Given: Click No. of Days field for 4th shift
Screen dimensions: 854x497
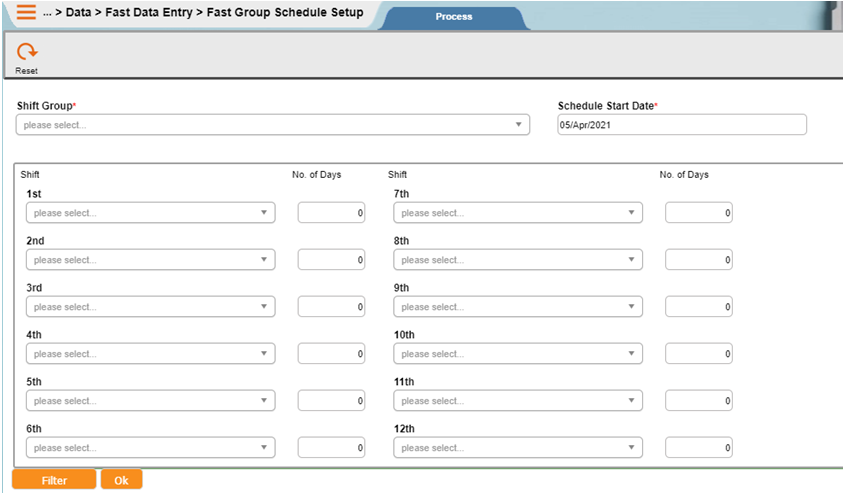Looking at the screenshot, I should click(x=332, y=354).
